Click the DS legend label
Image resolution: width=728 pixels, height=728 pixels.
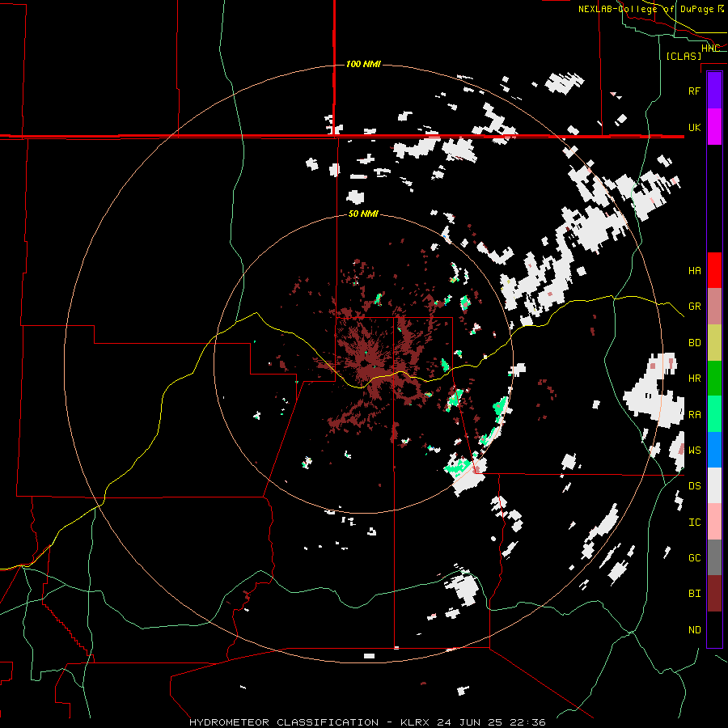tap(694, 486)
